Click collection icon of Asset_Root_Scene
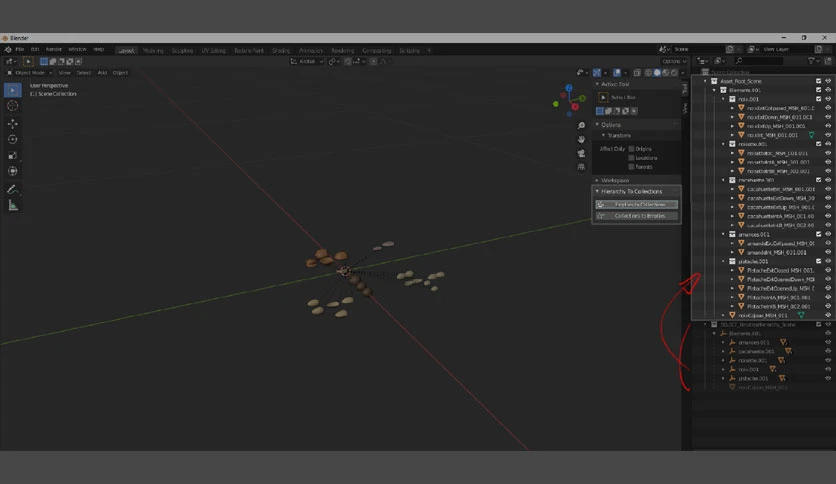 714,81
